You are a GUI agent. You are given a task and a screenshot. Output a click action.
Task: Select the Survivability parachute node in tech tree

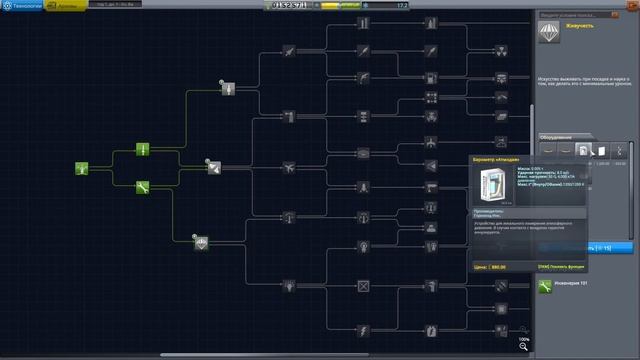[201, 244]
